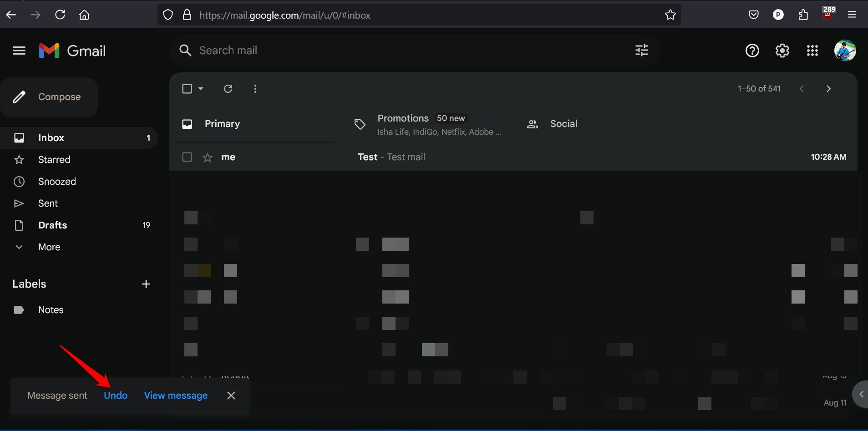Viewport: 868px width, 431px height.
Task: Open the Snoozed folder
Action: click(79, 182)
